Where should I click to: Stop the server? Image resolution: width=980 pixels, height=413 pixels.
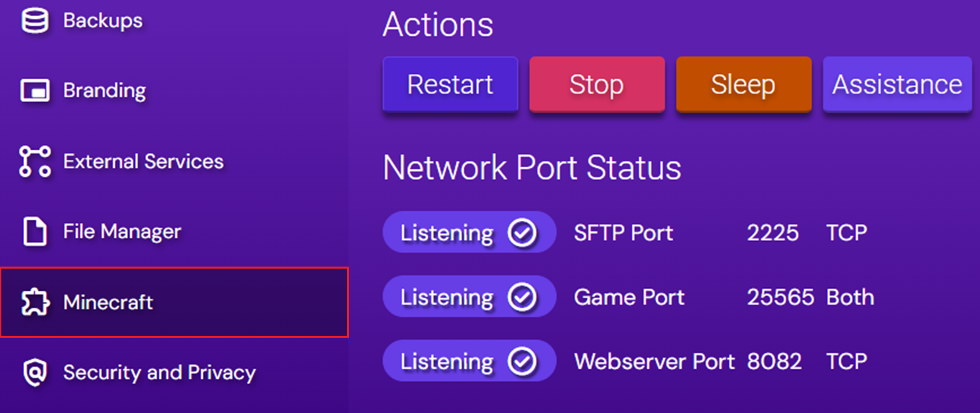click(597, 84)
